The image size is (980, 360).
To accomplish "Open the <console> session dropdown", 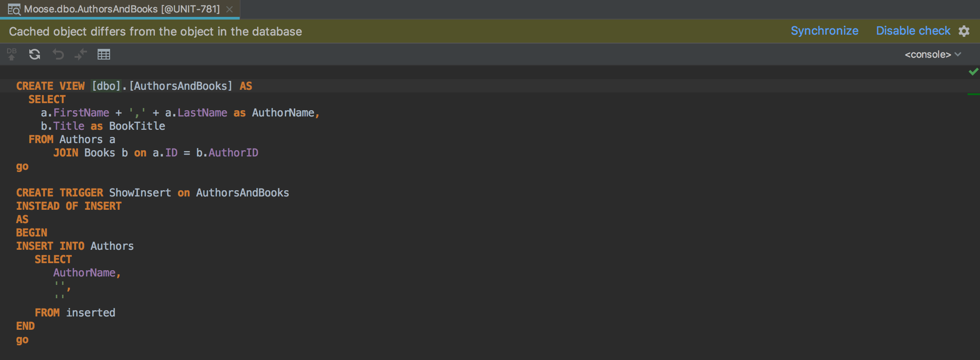I will click(933, 54).
